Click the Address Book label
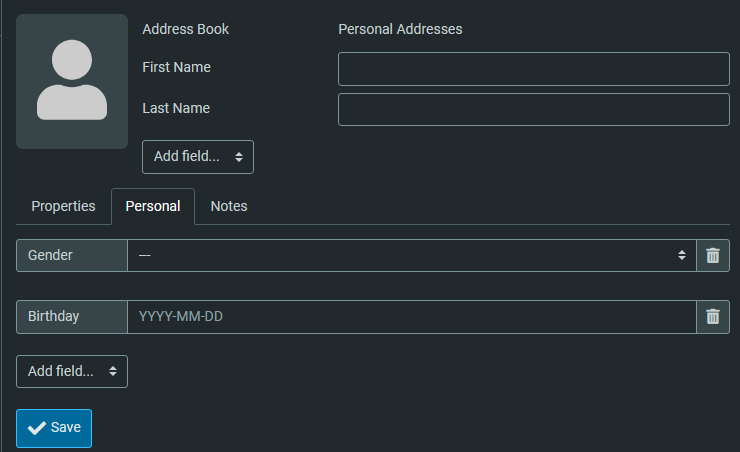Screen dimensions: 740x452 (x=186, y=29)
